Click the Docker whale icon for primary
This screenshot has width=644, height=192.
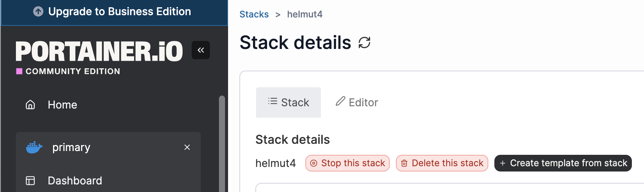34,147
